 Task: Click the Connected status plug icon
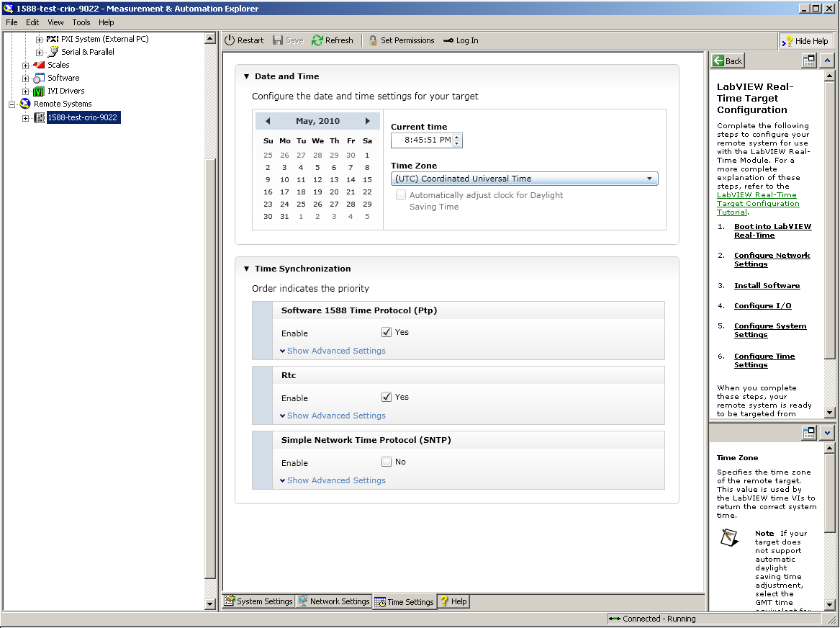point(615,619)
